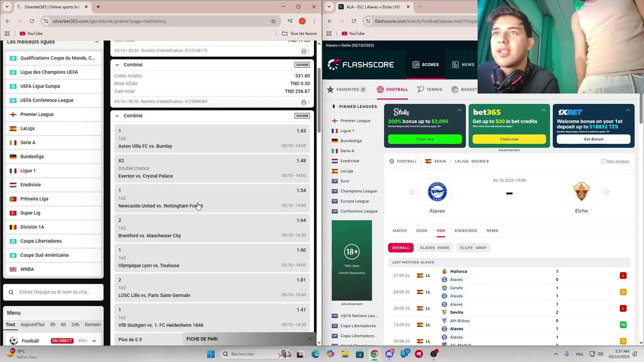Click Get Bonus on 1XBET ad
This screenshot has width=644, height=362.
click(594, 139)
